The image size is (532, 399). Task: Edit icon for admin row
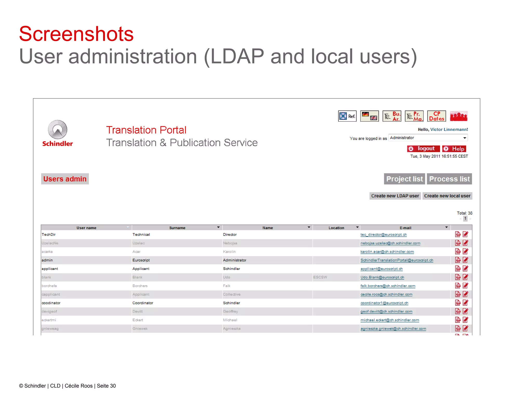pos(465,260)
